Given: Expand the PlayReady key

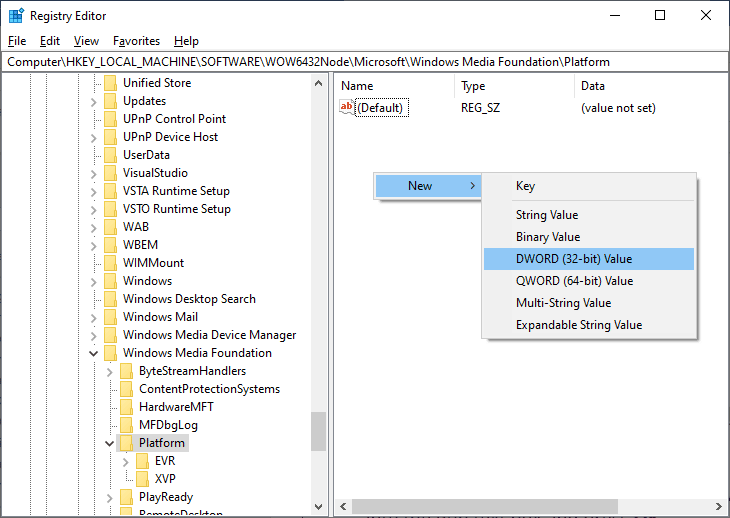Looking at the screenshot, I should pyautogui.click(x=109, y=497).
